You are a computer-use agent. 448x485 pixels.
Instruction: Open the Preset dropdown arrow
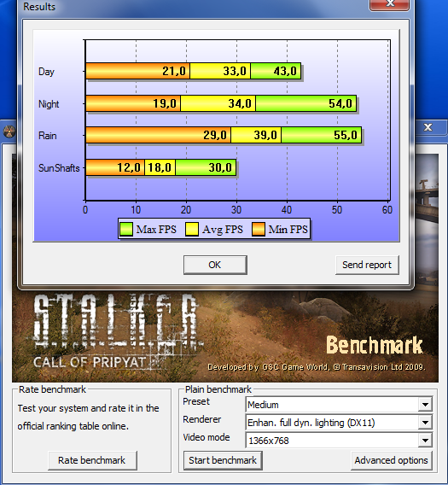coord(425,404)
